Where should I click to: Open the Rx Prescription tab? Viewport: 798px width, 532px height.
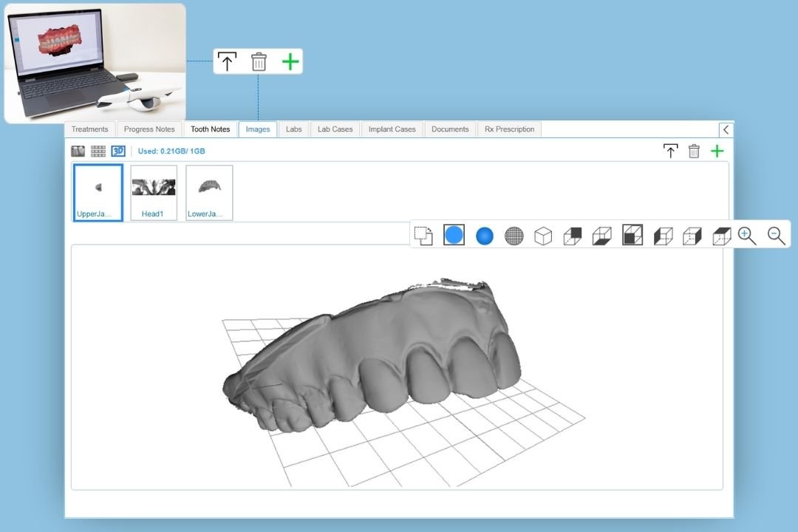(x=509, y=129)
